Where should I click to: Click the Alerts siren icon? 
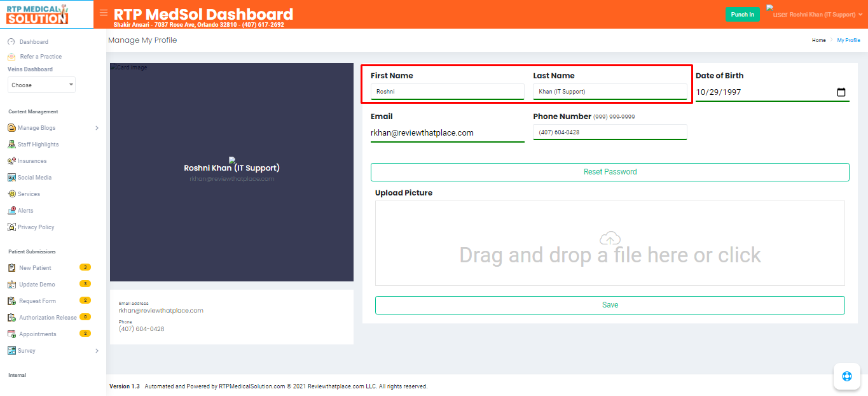(11, 211)
